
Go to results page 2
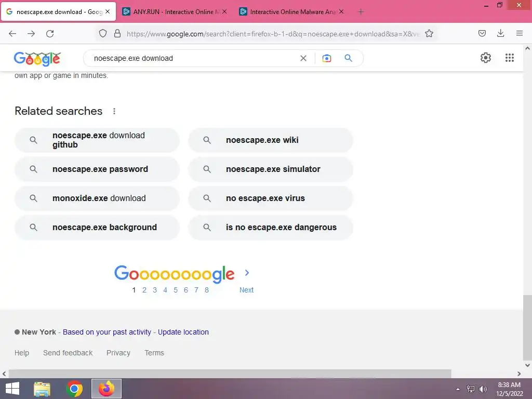[144, 290]
